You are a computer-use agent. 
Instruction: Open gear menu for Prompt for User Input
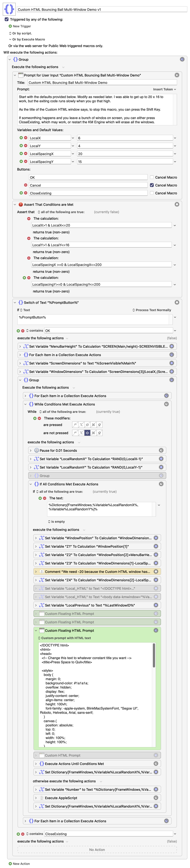[177, 75]
